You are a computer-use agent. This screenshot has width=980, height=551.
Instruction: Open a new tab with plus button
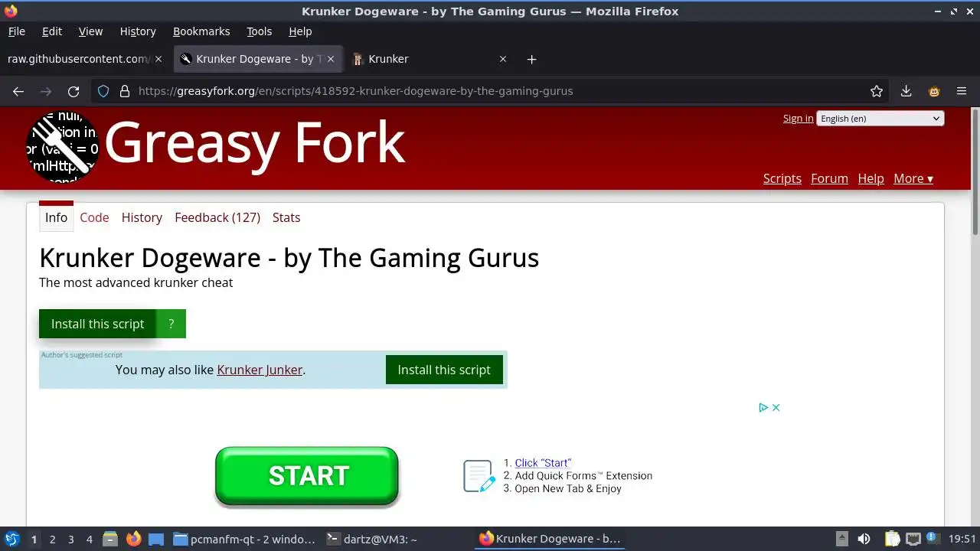(x=531, y=59)
